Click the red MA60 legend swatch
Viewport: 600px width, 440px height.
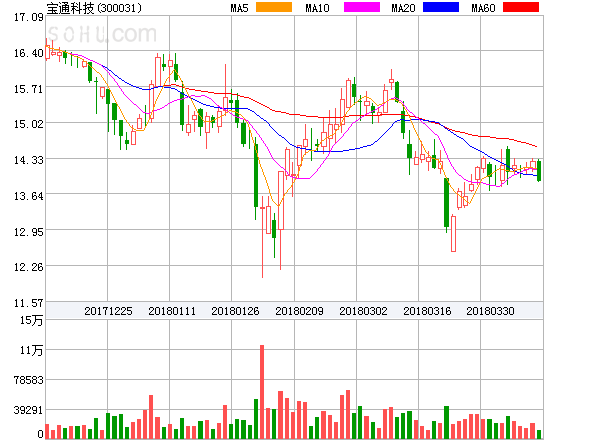click(x=521, y=7)
